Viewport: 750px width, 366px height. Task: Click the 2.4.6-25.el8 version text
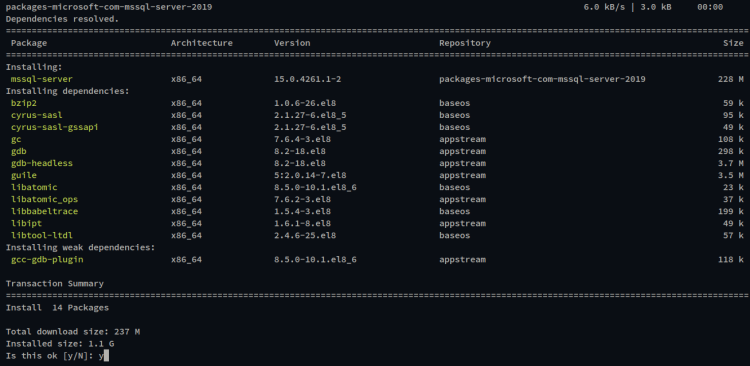pos(305,235)
